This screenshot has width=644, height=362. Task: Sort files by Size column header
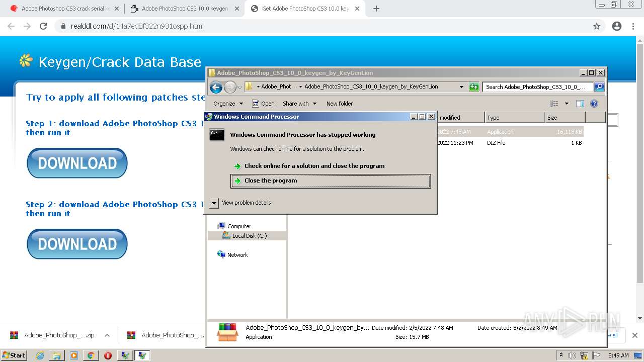click(565, 118)
